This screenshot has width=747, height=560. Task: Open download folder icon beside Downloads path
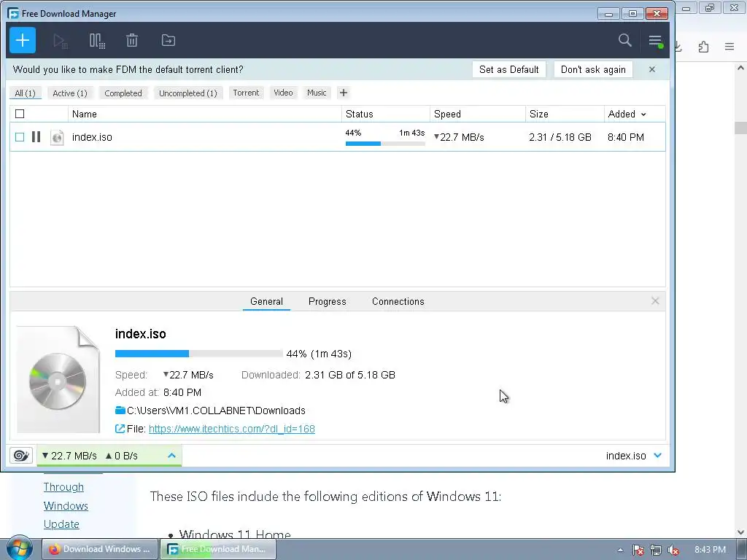120,410
